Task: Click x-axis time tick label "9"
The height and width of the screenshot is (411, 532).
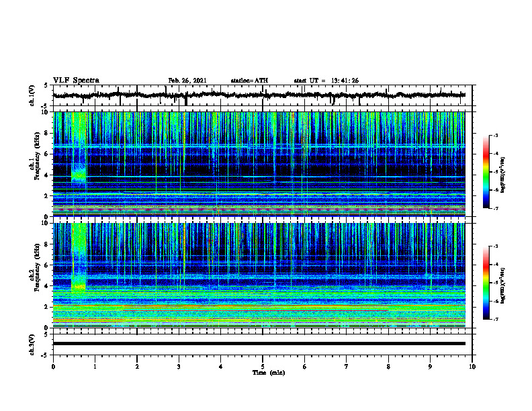Action: click(430, 367)
